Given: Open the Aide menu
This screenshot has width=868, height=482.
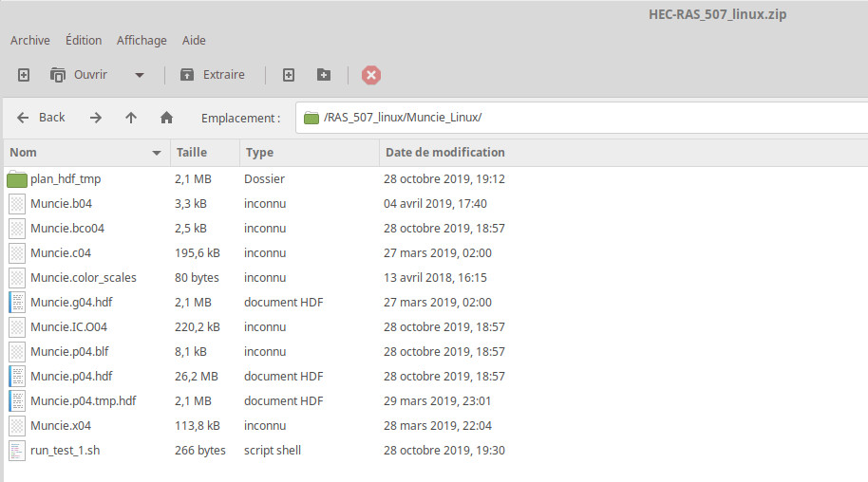Looking at the screenshot, I should click(x=194, y=41).
